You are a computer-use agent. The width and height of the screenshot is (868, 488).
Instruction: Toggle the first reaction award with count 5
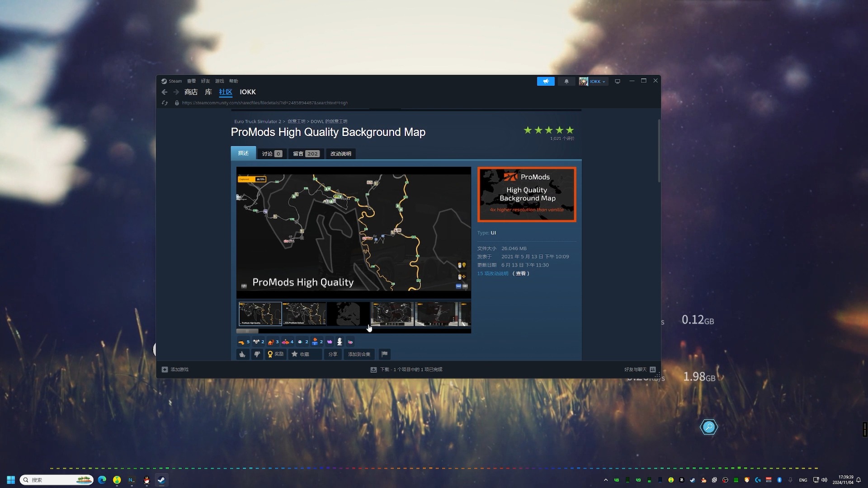coord(244,342)
